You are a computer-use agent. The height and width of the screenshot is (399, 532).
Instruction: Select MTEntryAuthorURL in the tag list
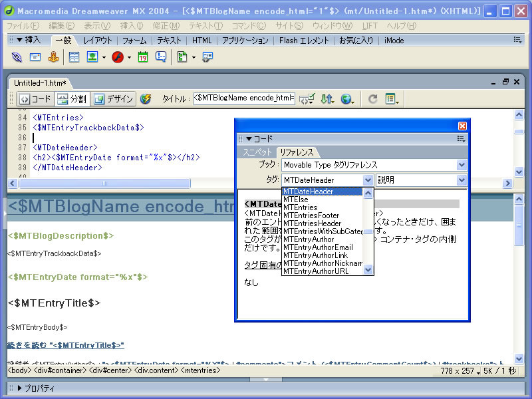[x=316, y=271]
